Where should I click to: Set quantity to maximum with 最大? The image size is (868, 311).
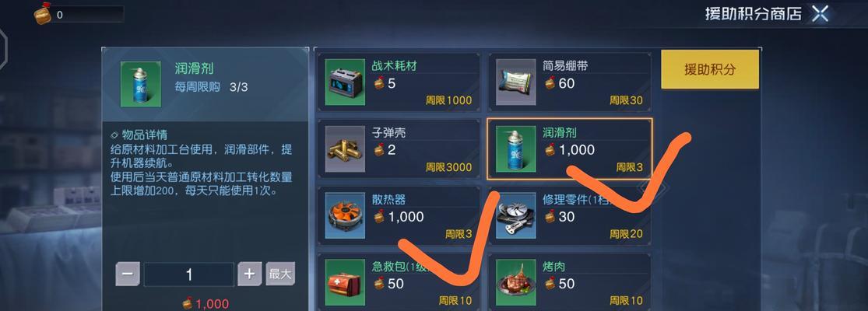tap(280, 274)
